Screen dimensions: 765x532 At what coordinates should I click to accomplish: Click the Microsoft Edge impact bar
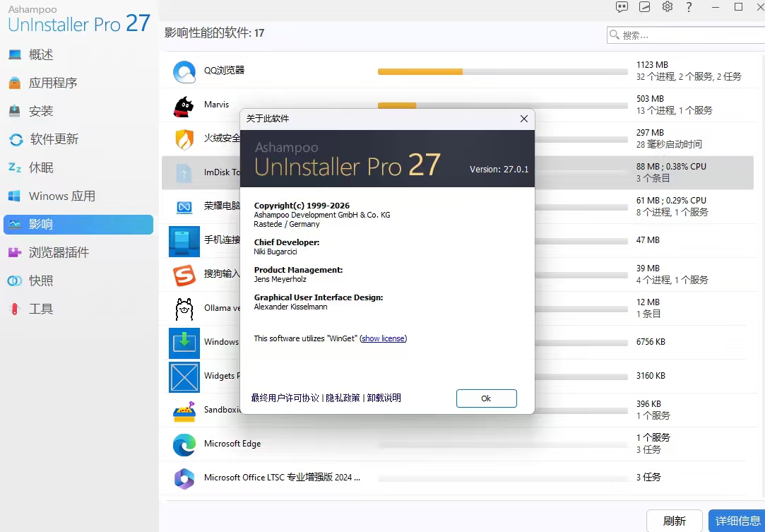tap(502, 445)
